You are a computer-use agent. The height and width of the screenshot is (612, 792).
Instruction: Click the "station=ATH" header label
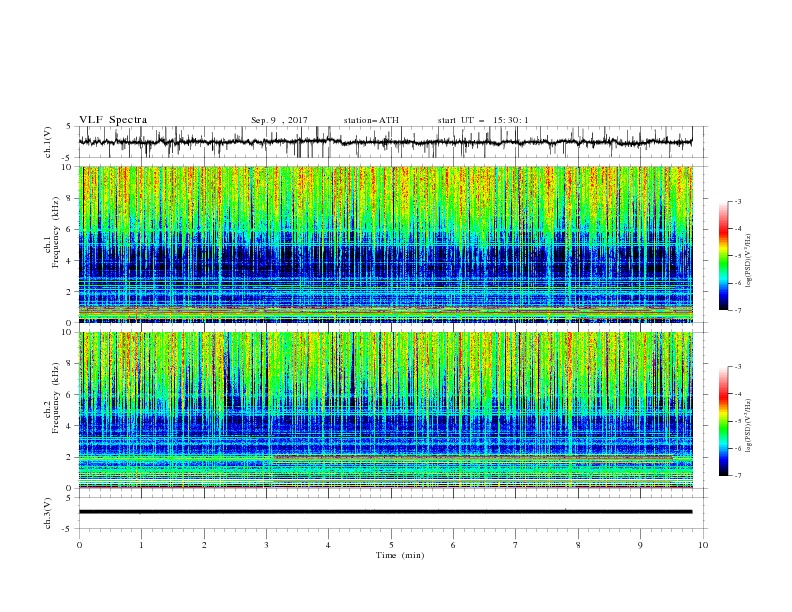[x=371, y=120]
